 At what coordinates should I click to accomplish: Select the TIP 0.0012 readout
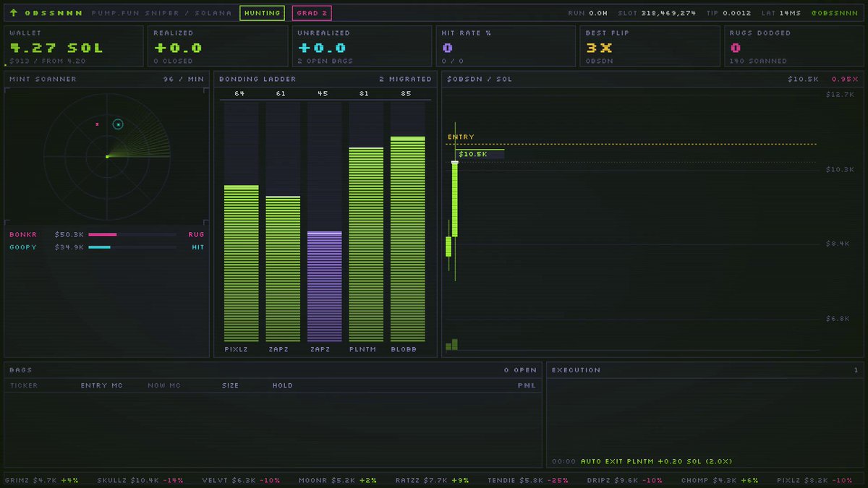click(728, 13)
